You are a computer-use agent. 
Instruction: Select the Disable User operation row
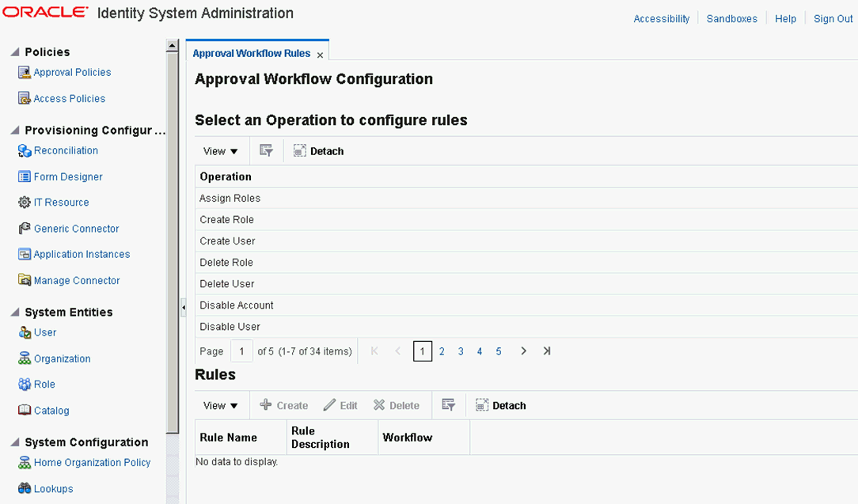526,326
